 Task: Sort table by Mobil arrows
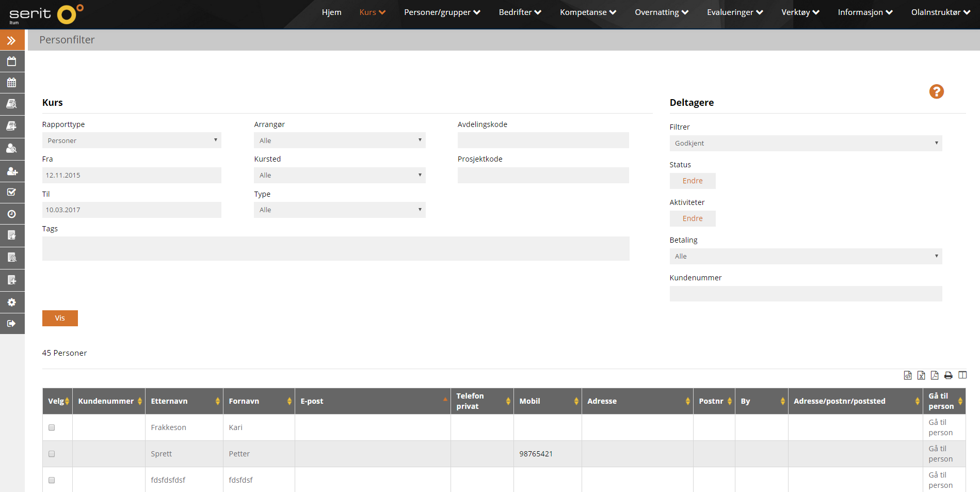[x=576, y=401]
